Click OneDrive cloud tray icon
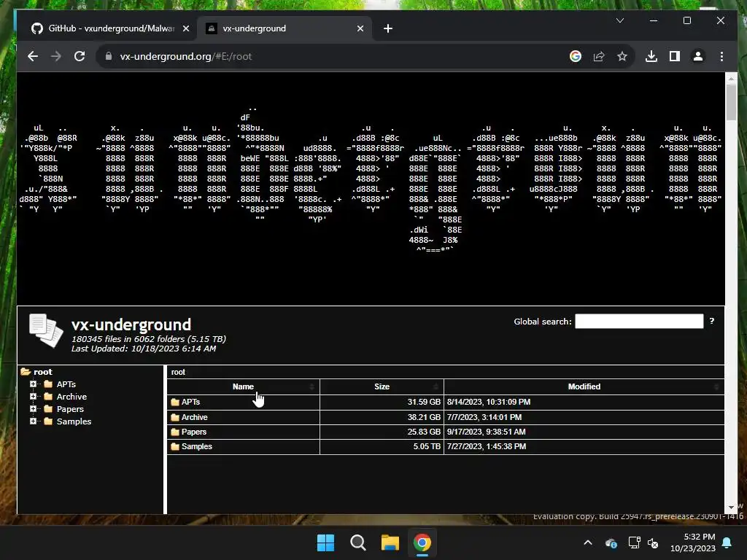Viewport: 747px width, 560px height. click(611, 542)
